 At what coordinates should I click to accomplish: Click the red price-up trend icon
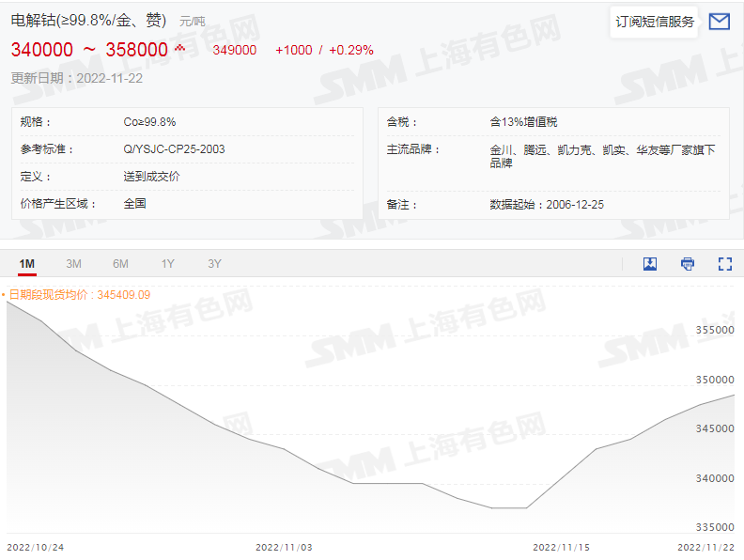click(180, 49)
